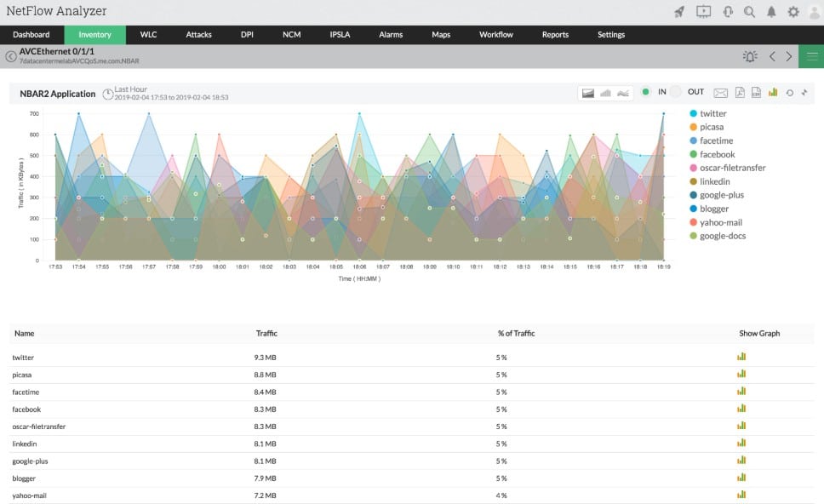Show graph for the linkedin row
The width and height of the screenshot is (824, 504).
(x=741, y=443)
